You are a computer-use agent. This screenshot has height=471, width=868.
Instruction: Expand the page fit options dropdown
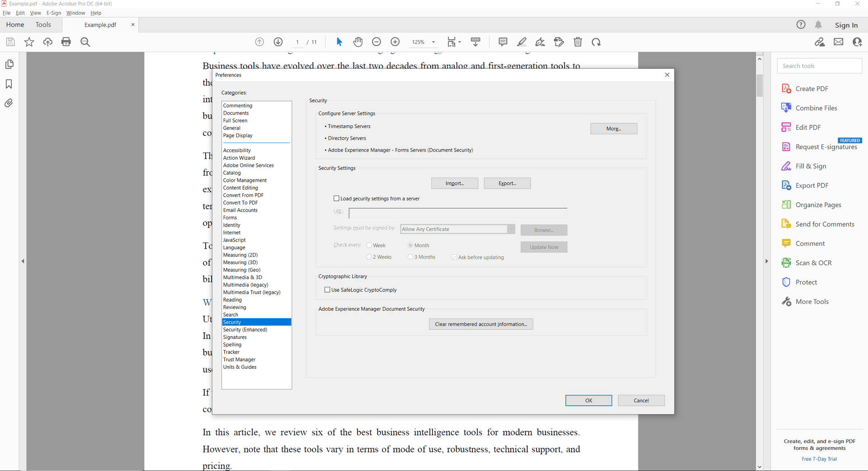459,42
